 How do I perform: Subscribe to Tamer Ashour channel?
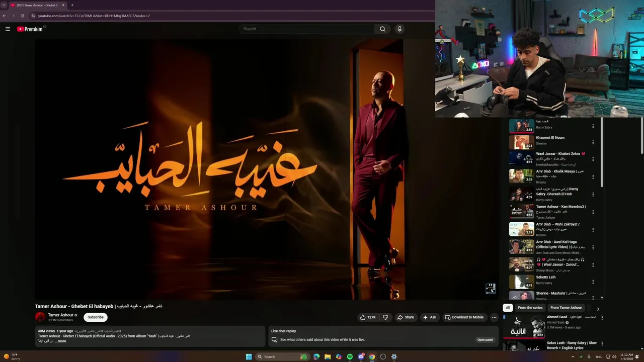[x=96, y=317]
